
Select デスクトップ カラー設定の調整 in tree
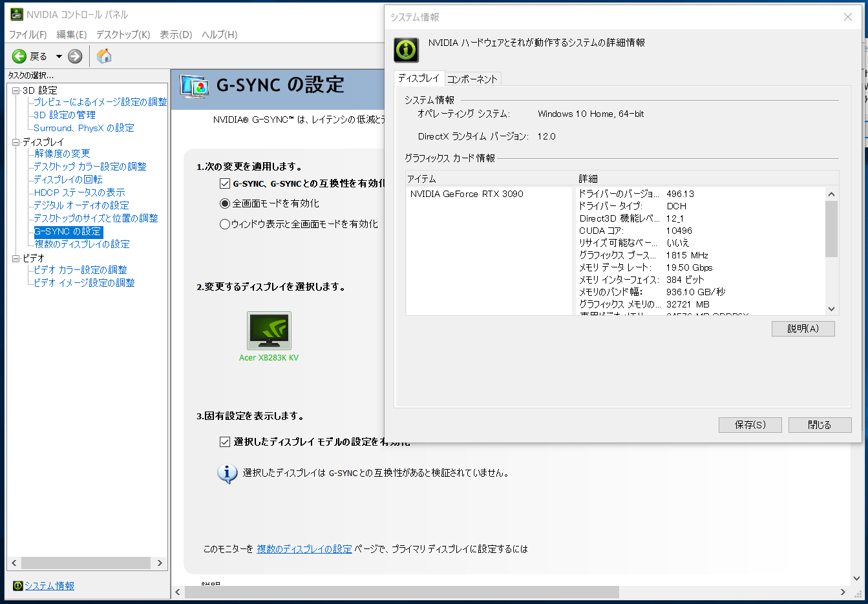[x=90, y=167]
